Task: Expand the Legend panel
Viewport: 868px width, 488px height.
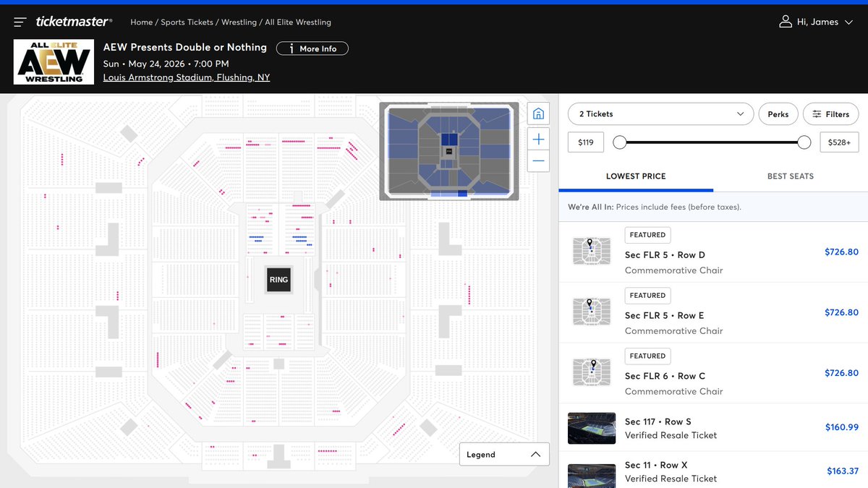Action: pos(504,455)
